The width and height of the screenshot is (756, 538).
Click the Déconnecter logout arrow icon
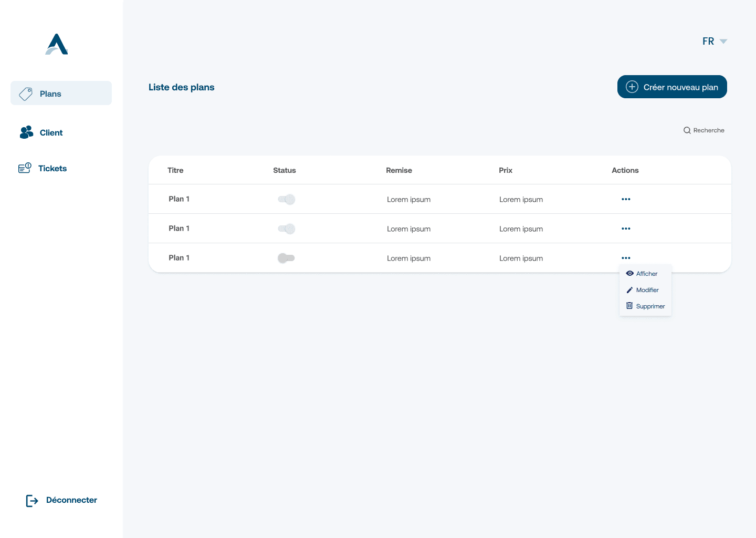pos(32,501)
